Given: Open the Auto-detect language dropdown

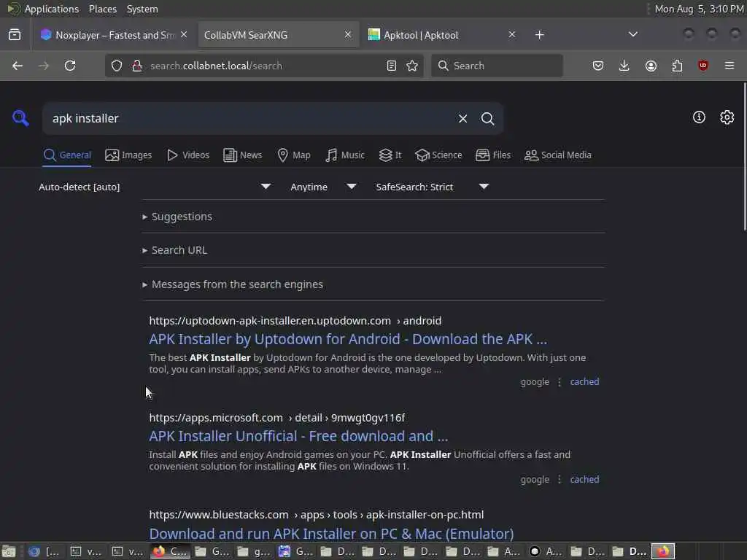Looking at the screenshot, I should [x=155, y=187].
